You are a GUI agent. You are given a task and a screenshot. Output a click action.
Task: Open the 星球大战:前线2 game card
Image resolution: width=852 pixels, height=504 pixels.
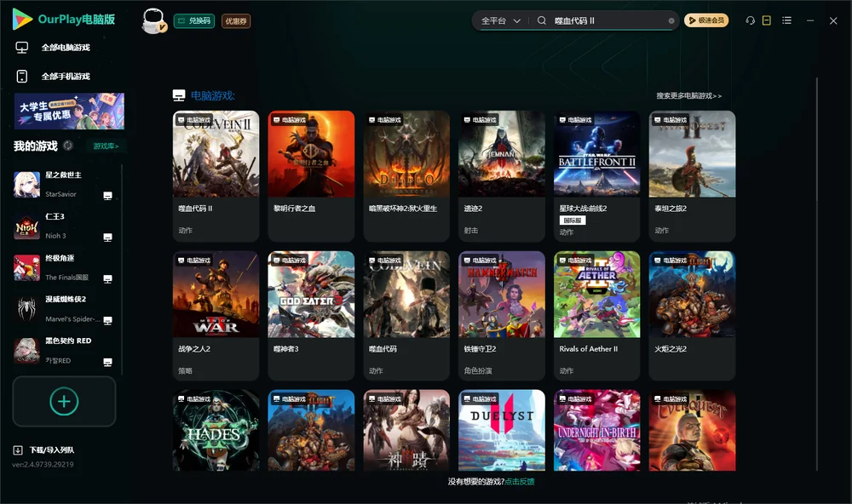point(596,176)
